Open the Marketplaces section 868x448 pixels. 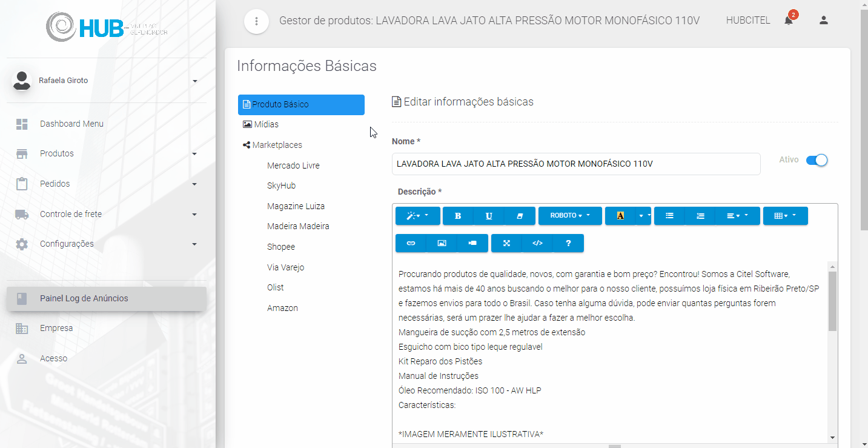click(272, 145)
